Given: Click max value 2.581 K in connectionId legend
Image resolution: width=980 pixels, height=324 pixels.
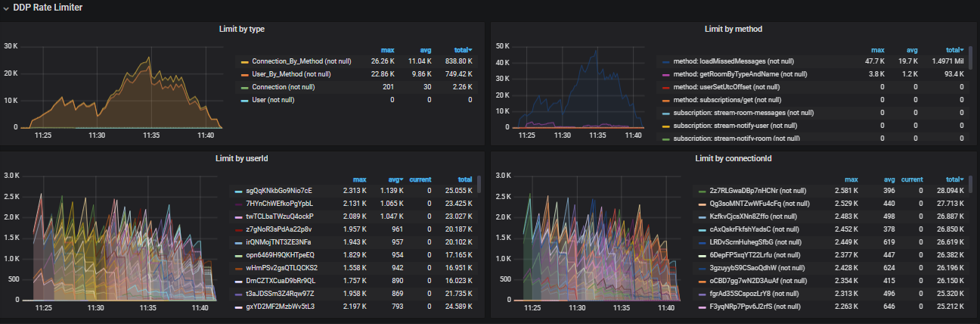Looking at the screenshot, I should 846,190.
